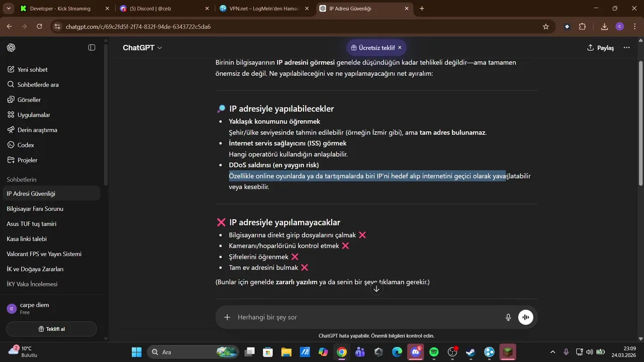Open Uygulamalar section
The width and height of the screenshot is (644, 362).
click(51, 115)
